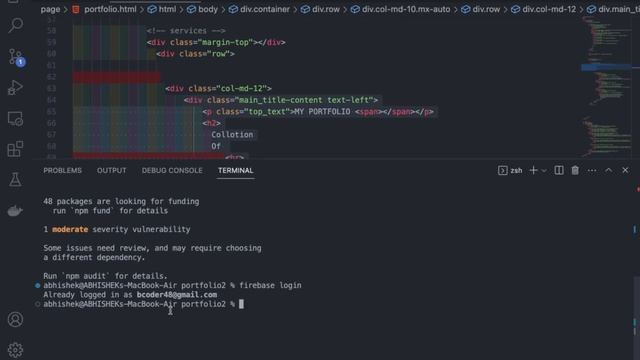The width and height of the screenshot is (640, 360).
Task: Open Remote Explorer icon in activity bar
Action: 15,118
